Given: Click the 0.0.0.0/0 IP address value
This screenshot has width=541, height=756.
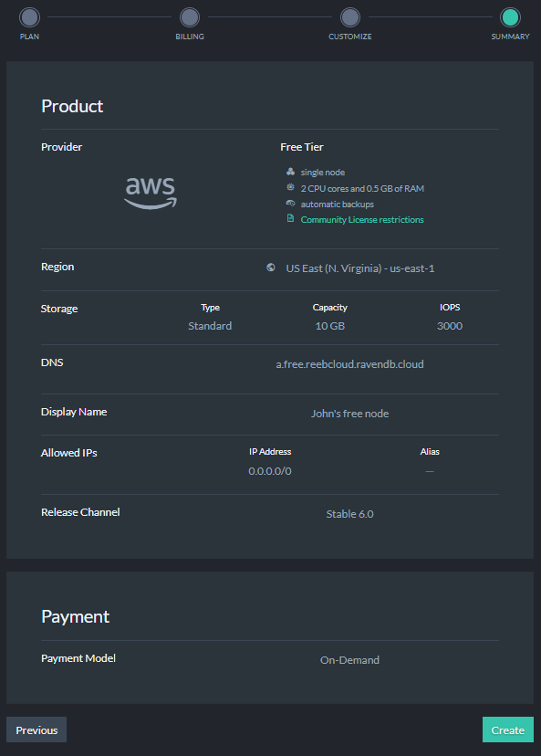Looking at the screenshot, I should pos(270,471).
